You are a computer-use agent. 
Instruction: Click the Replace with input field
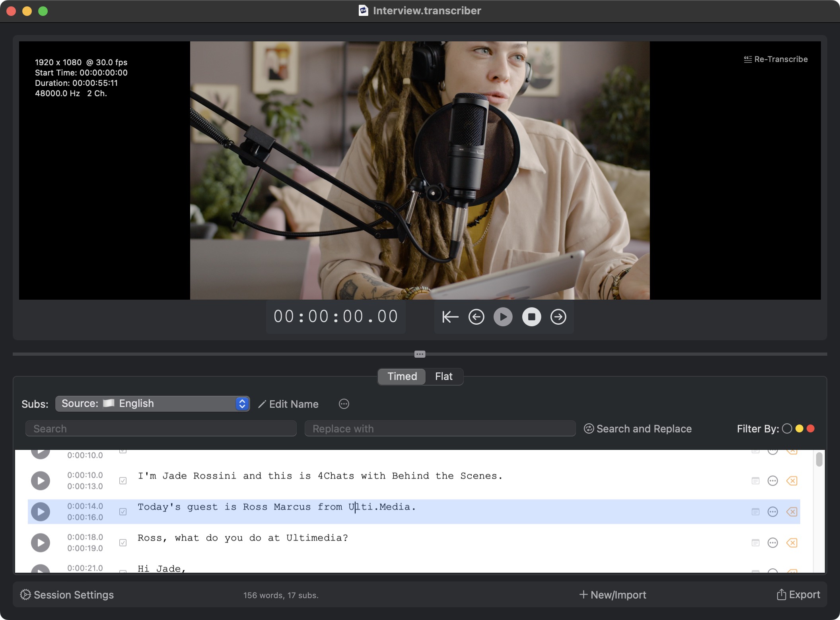(439, 429)
